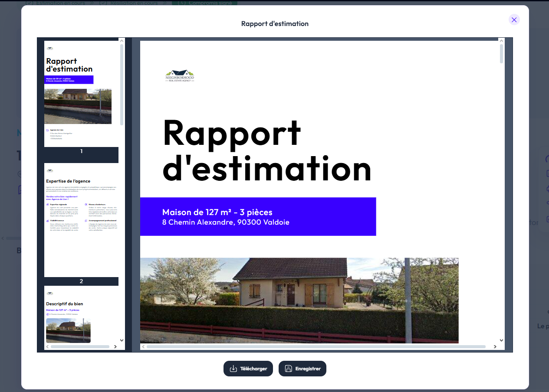The height and width of the screenshot is (392, 549).
Task: Click the main preview scroll-left arrow
Action: click(x=143, y=346)
